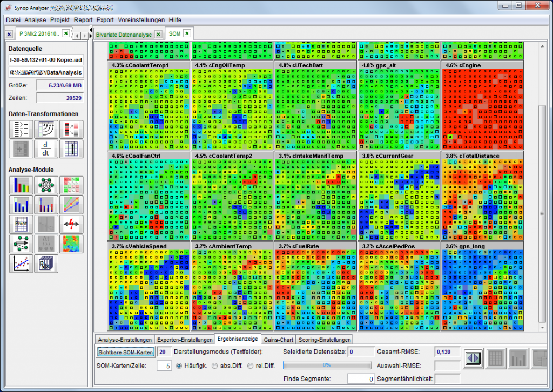Click the d/dt derivative transformation icon
The width and height of the screenshot is (553, 392).
(46, 148)
